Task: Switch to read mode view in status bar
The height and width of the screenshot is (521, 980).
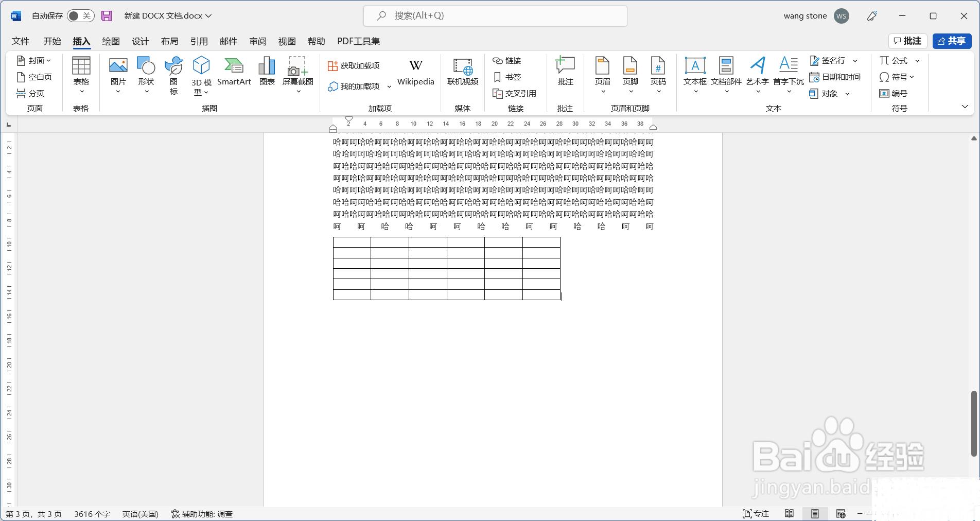Action: pyautogui.click(x=789, y=514)
